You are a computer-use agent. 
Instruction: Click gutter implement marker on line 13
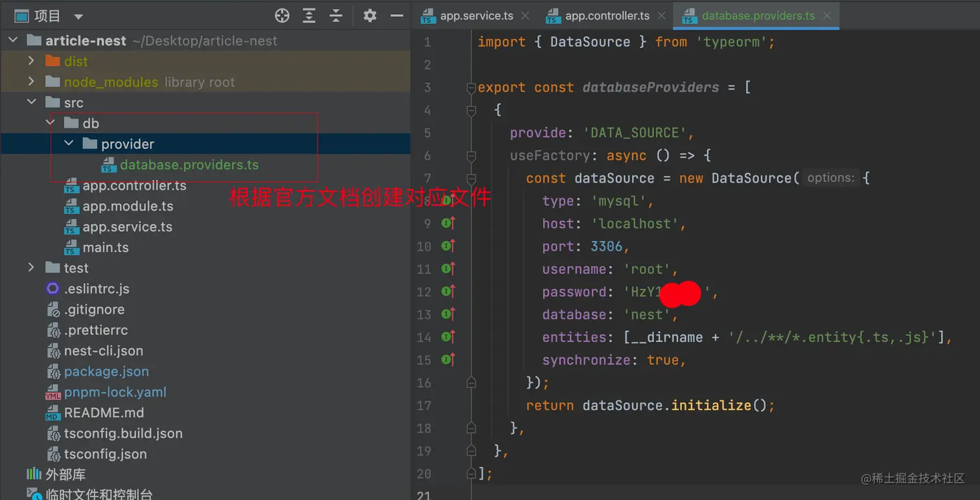coord(449,314)
